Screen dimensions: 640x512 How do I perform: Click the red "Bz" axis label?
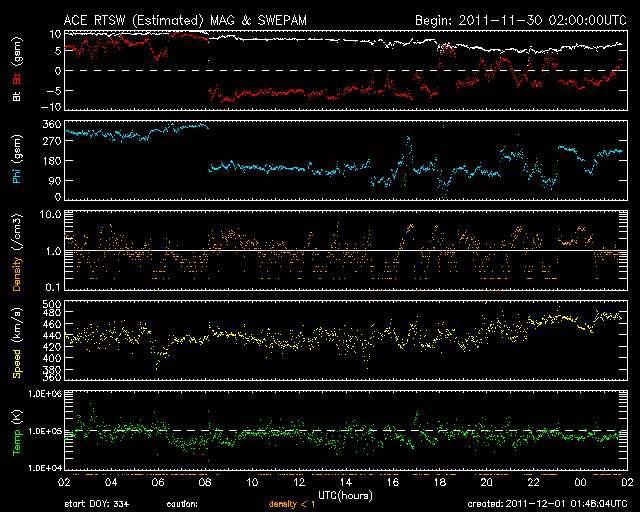click(x=17, y=79)
